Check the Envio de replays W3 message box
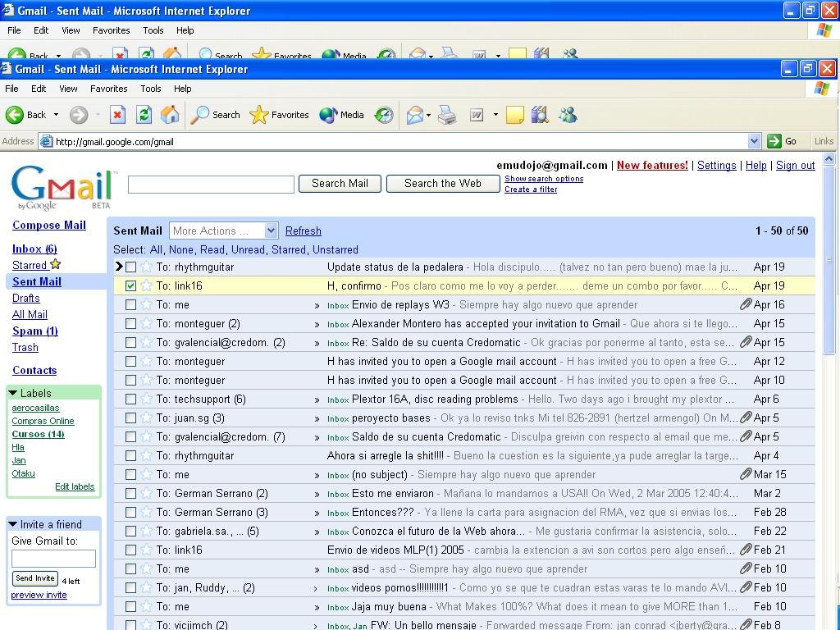840x630 pixels. pos(130,304)
